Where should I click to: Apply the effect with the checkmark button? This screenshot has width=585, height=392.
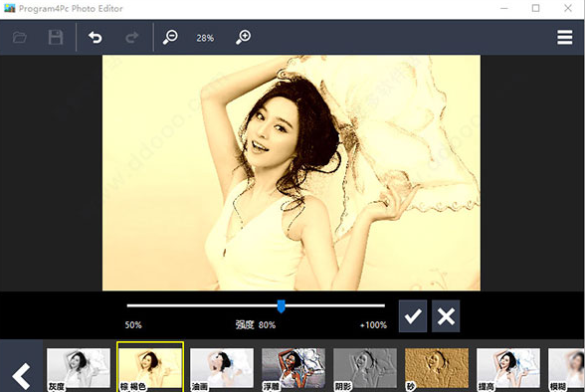click(413, 316)
